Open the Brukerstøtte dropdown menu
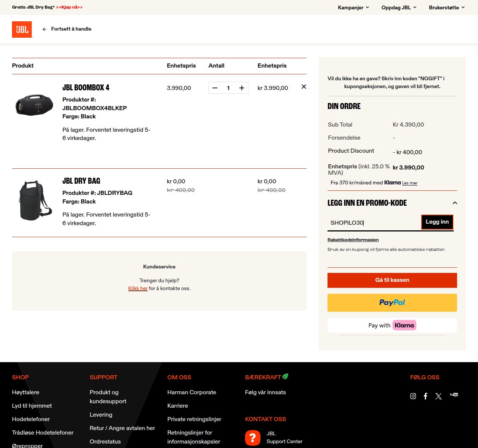Image resolution: width=478 pixels, height=448 pixels. click(447, 7)
